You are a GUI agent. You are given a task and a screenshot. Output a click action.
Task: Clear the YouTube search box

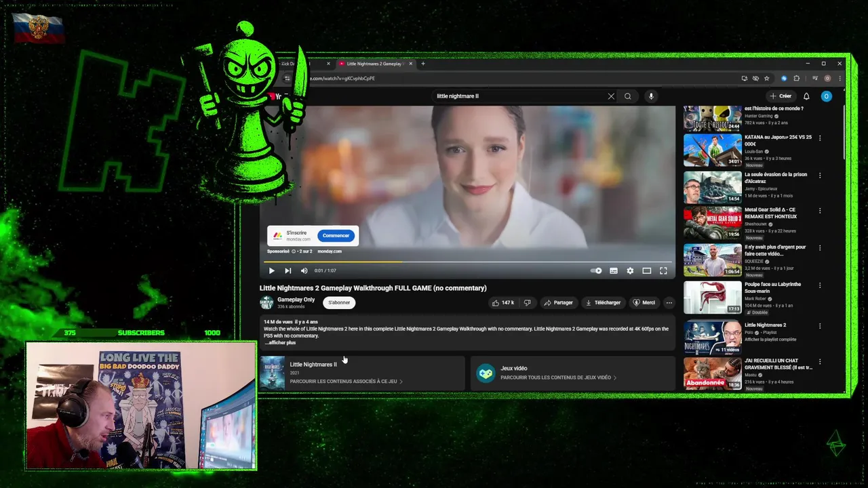[x=611, y=96]
